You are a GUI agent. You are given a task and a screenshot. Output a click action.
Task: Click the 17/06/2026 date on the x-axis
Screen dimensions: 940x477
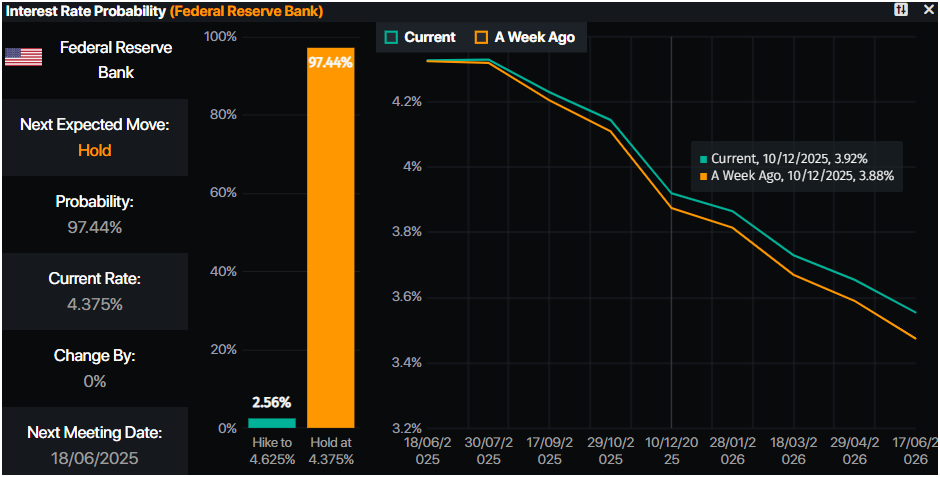coord(915,450)
